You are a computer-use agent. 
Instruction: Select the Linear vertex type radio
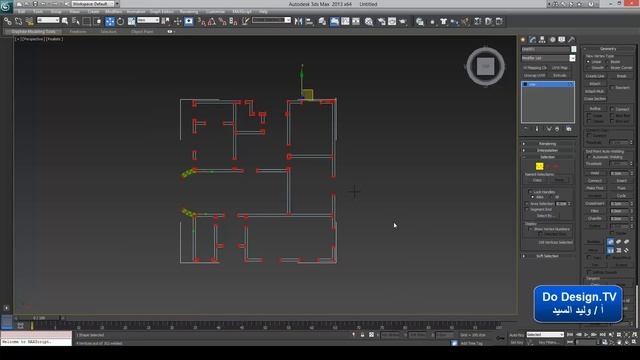(x=589, y=62)
